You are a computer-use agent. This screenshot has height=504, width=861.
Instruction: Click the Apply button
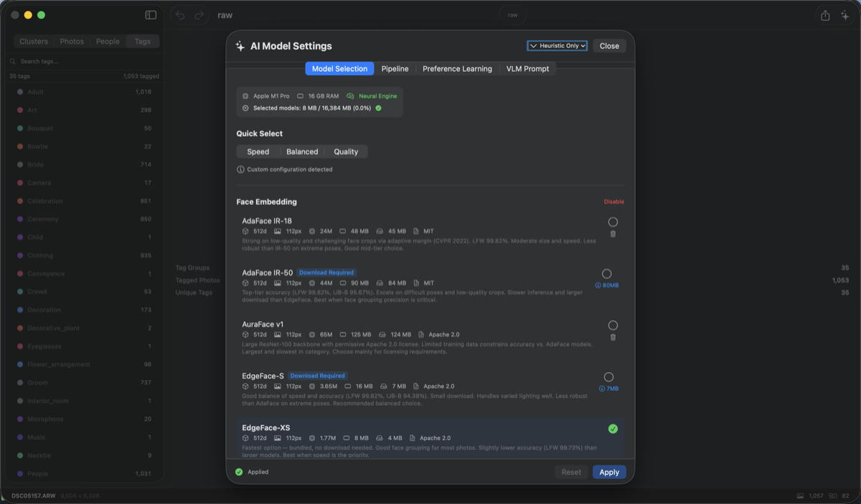tap(609, 472)
